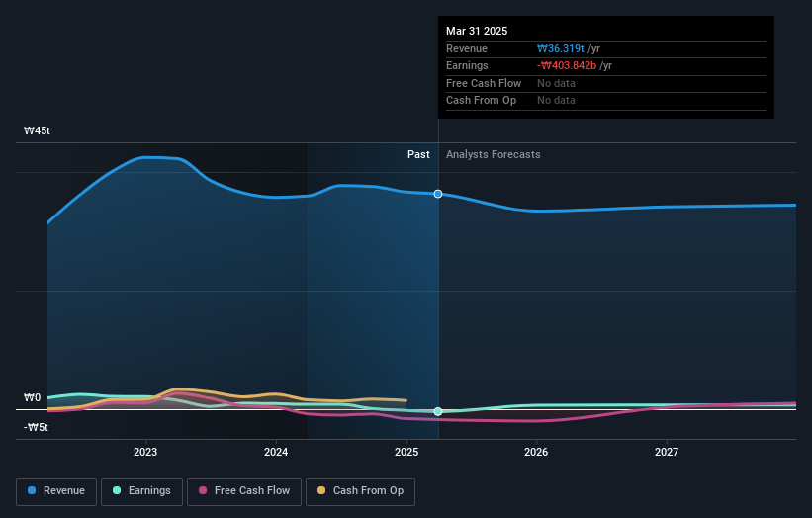Click the Cash From Op row in tooltip
The width and height of the screenshot is (812, 518).
606,101
